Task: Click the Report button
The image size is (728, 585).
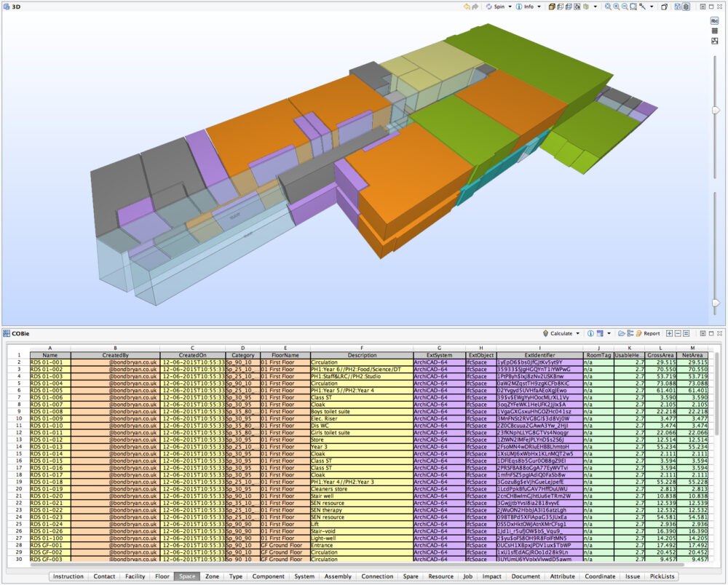Action: tap(648, 333)
